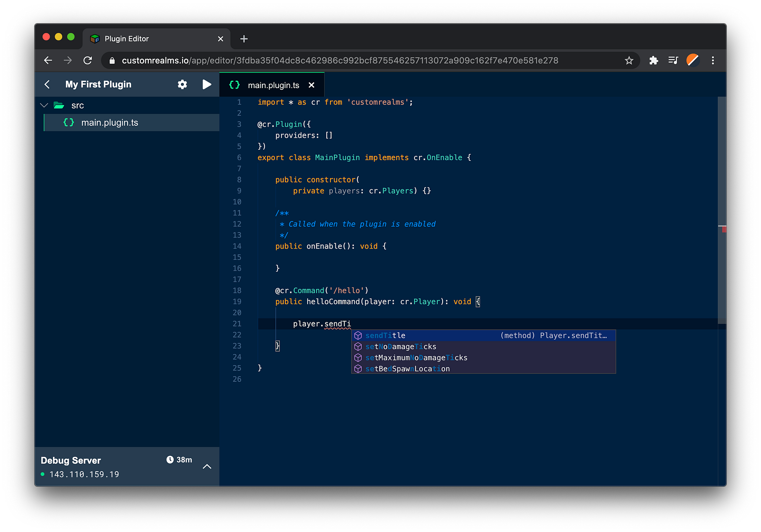
Task: Open media control playlist icon
Action: click(x=673, y=60)
